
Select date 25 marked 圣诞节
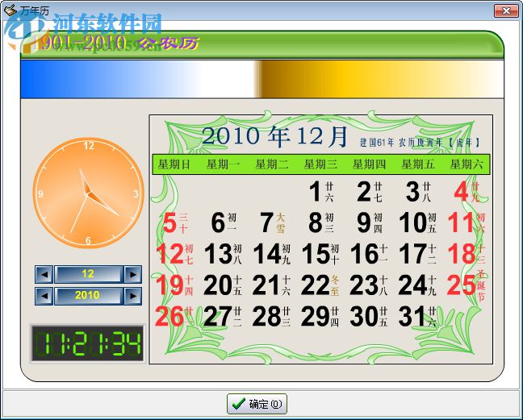point(467,285)
